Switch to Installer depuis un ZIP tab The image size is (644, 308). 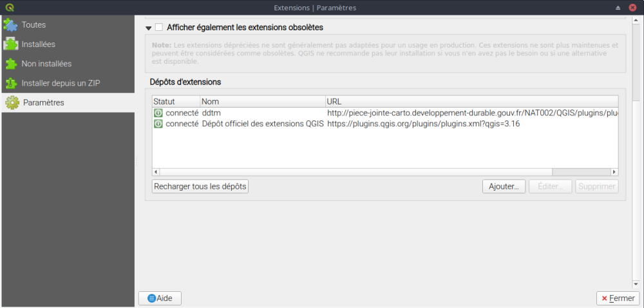tap(61, 83)
